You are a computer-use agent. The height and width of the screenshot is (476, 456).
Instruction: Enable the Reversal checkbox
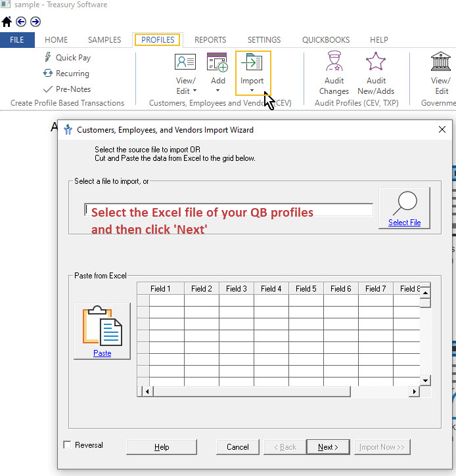point(68,445)
